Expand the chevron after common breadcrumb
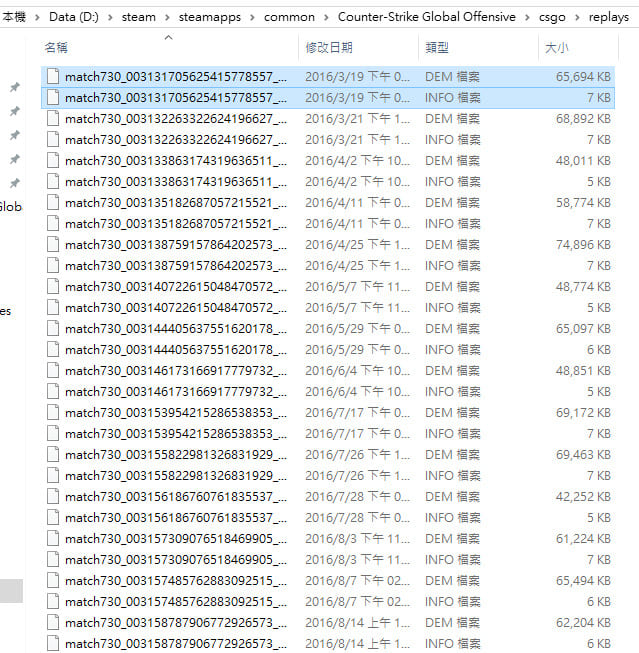Image resolution: width=639 pixels, height=653 pixels. pos(326,17)
